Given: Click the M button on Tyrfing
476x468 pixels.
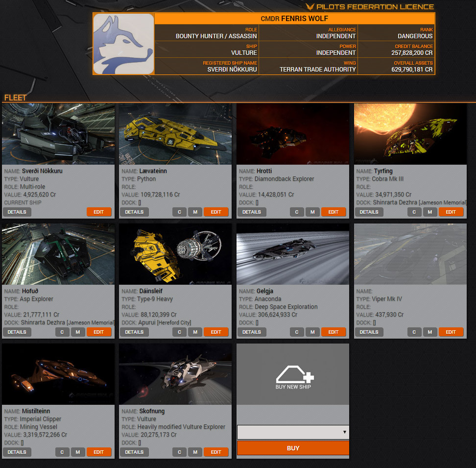Looking at the screenshot, I should [x=430, y=212].
